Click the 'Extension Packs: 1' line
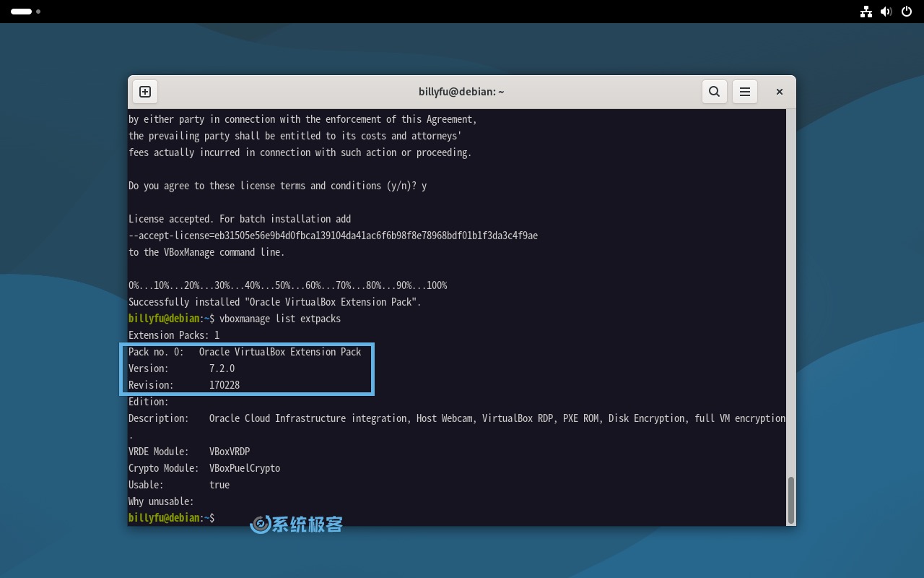Screen dimensions: 924x578 coord(174,335)
